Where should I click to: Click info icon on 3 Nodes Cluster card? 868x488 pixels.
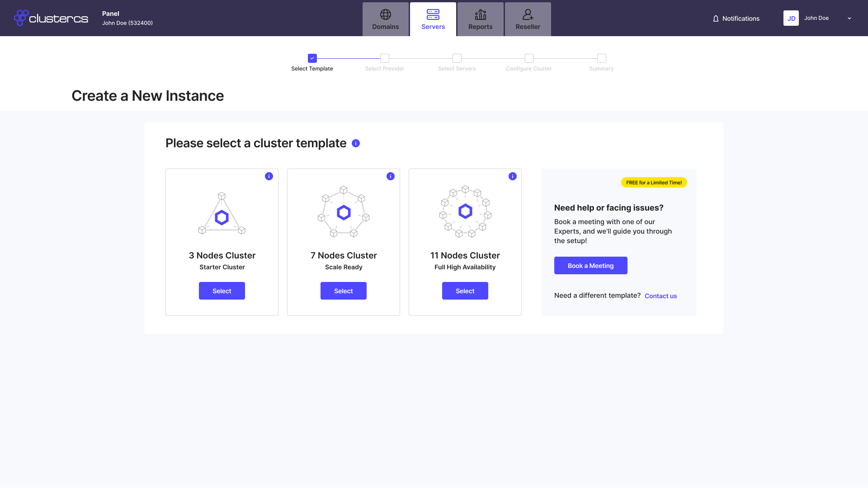(x=269, y=176)
